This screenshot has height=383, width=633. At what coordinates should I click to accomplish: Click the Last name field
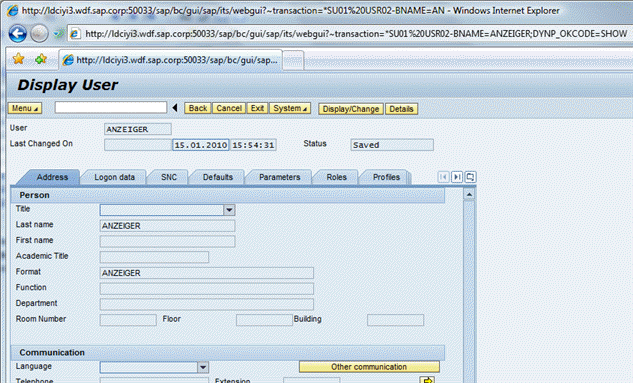coord(167,226)
